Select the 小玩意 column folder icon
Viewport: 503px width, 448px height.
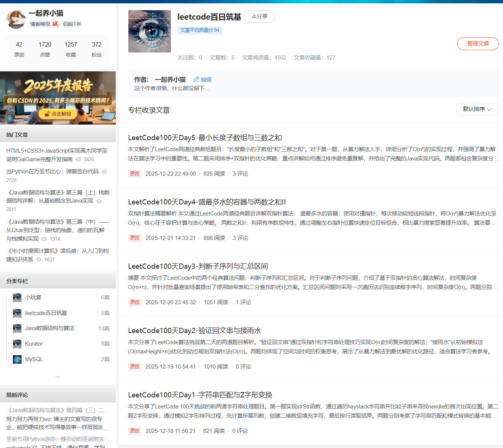pos(17,297)
